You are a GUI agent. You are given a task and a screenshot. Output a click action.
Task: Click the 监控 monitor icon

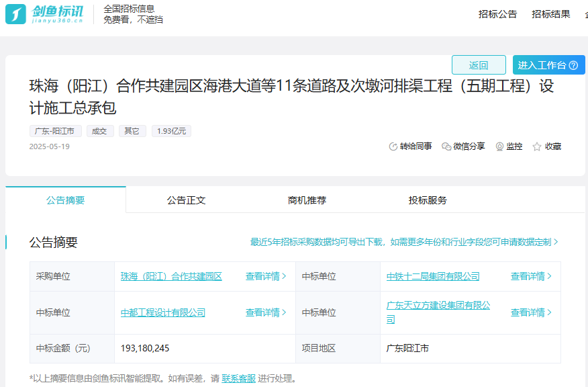point(499,146)
